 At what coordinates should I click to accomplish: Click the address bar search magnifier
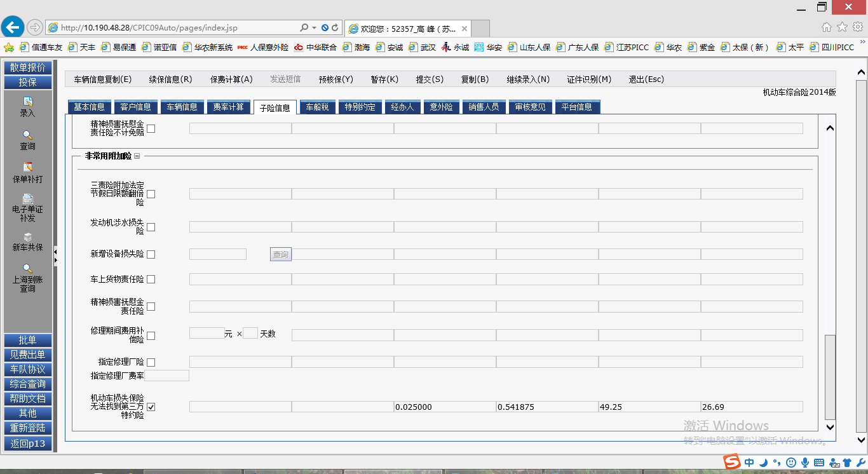(304, 28)
